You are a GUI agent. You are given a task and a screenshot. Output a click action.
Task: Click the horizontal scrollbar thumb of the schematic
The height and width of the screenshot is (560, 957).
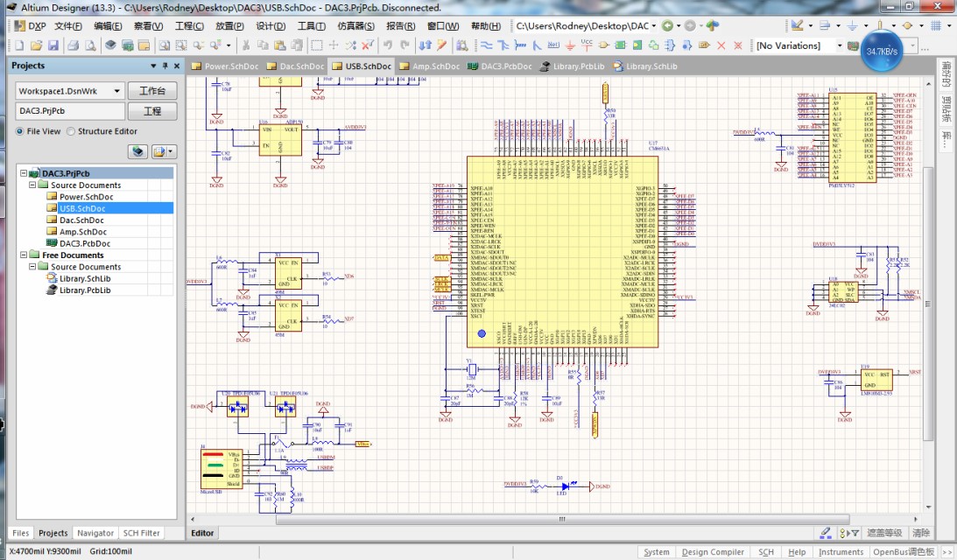561,519
